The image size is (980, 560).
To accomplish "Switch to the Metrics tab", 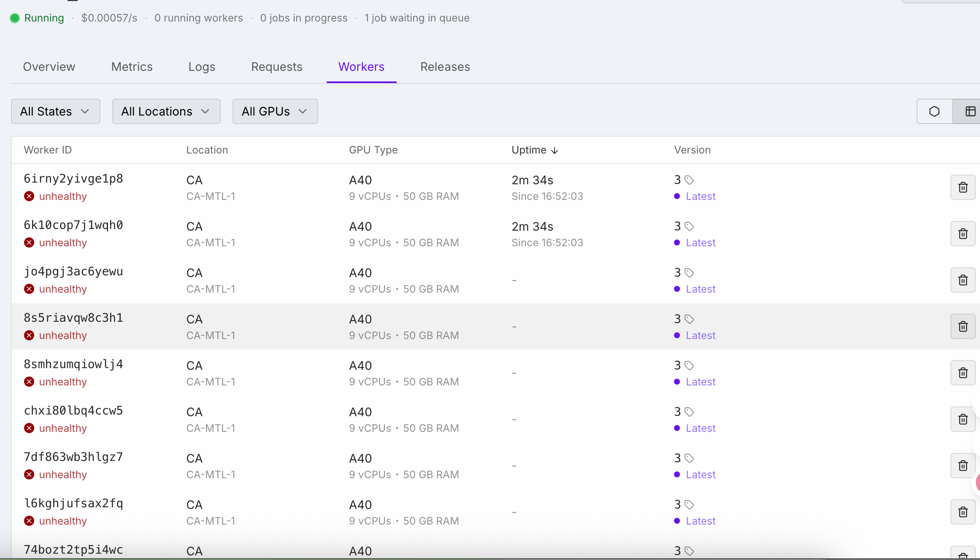I will pos(132,67).
